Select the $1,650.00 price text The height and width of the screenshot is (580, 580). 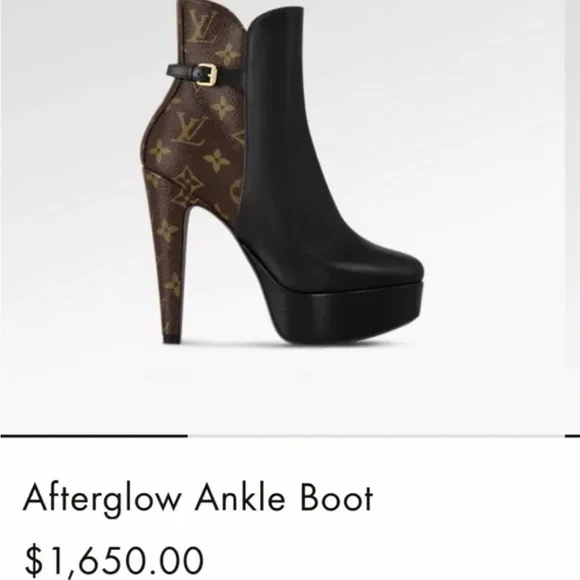pyautogui.click(x=114, y=559)
